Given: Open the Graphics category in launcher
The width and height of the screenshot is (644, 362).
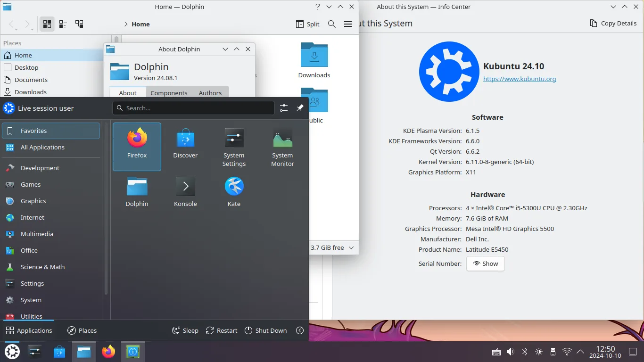Looking at the screenshot, I should [51, 201].
